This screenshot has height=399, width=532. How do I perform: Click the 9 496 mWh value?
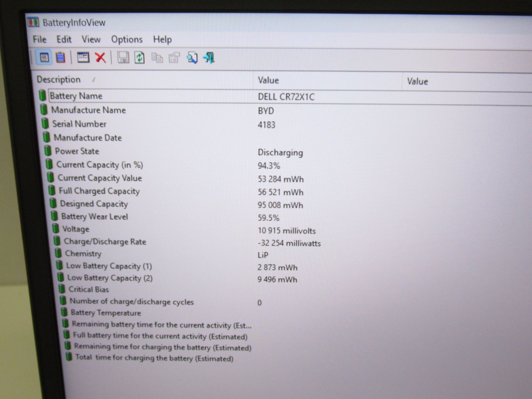pyautogui.click(x=277, y=280)
